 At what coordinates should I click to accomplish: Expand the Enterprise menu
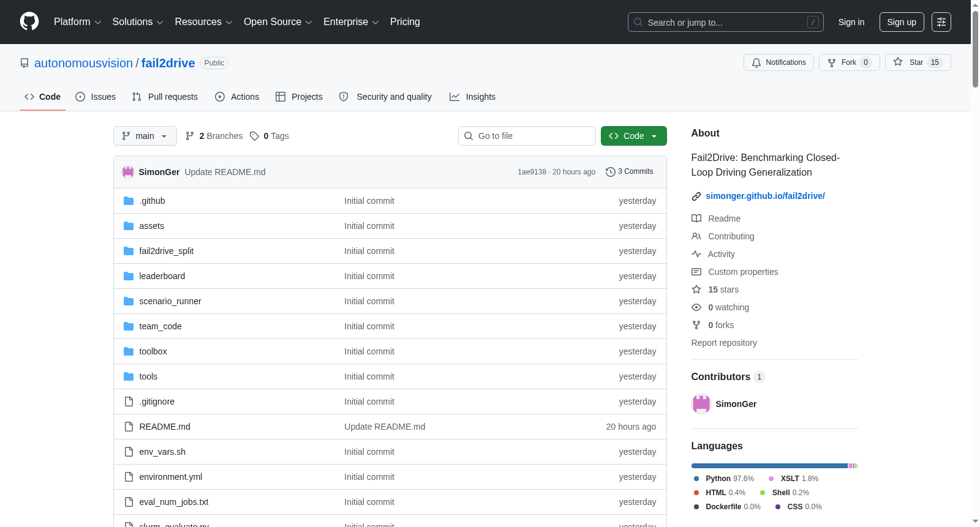pos(351,22)
